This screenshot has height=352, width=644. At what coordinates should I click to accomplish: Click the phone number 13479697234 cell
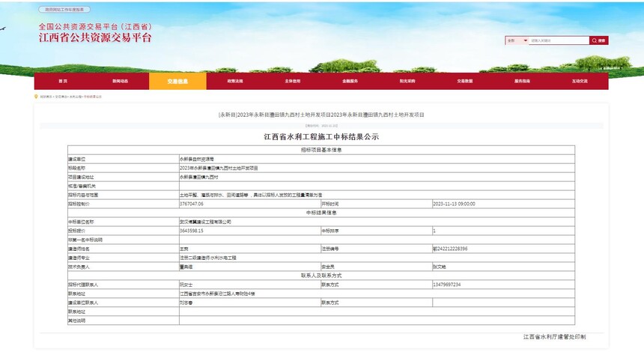pos(446,285)
